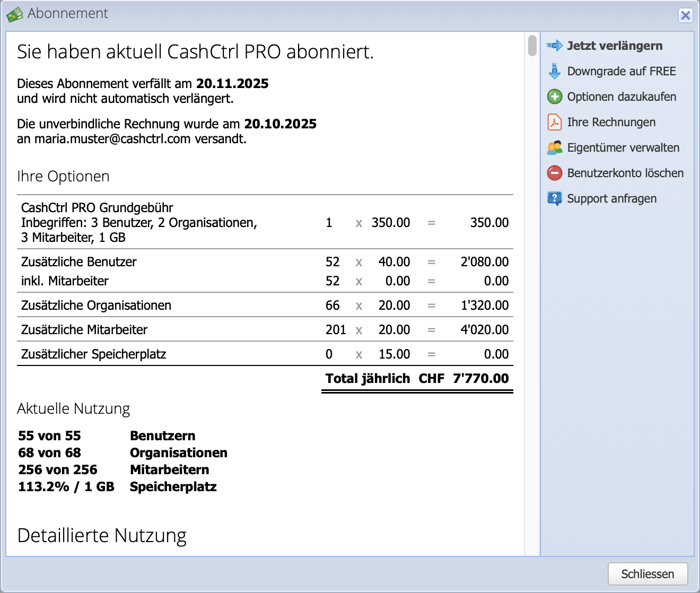Viewport: 700px width, 593px height.
Task: Open Optionen dazukaufen
Action: click(622, 97)
